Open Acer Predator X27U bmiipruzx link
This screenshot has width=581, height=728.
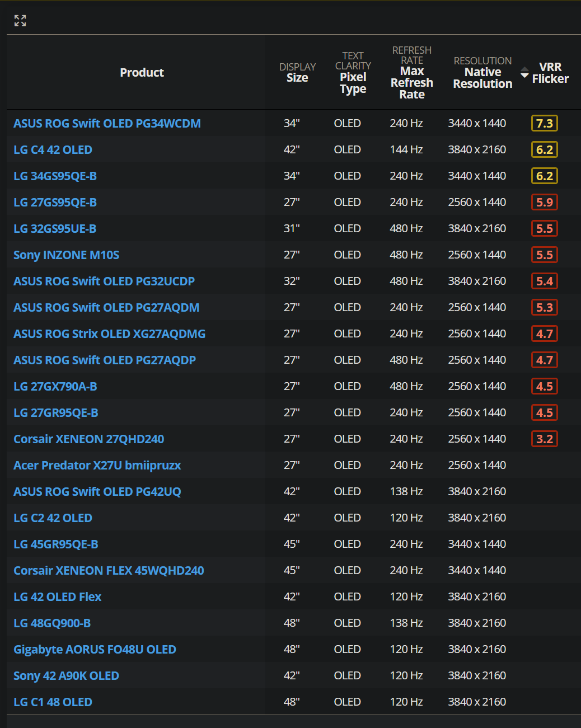[x=97, y=465]
